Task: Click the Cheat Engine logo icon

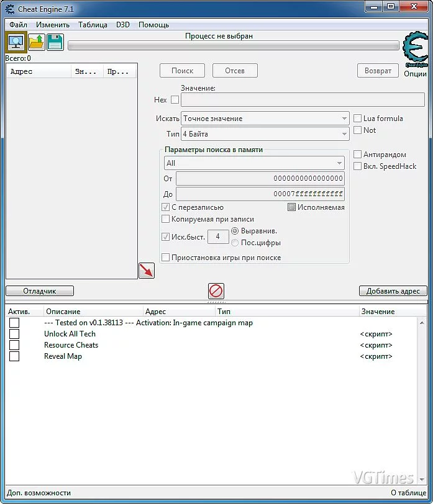Action: coord(416,49)
